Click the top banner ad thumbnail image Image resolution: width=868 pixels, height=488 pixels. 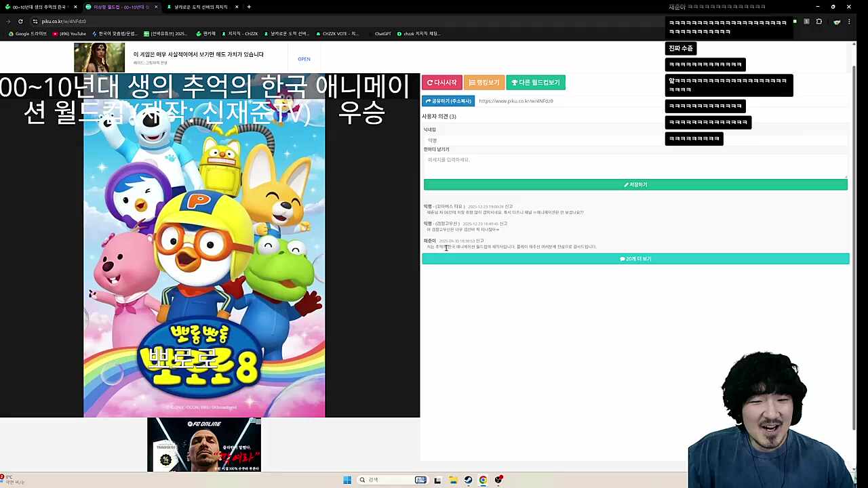click(100, 58)
